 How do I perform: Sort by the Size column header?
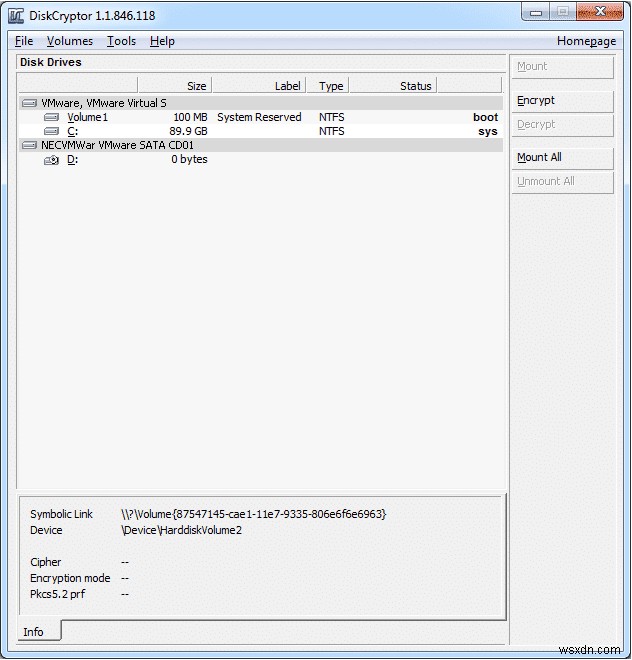pyautogui.click(x=175, y=85)
